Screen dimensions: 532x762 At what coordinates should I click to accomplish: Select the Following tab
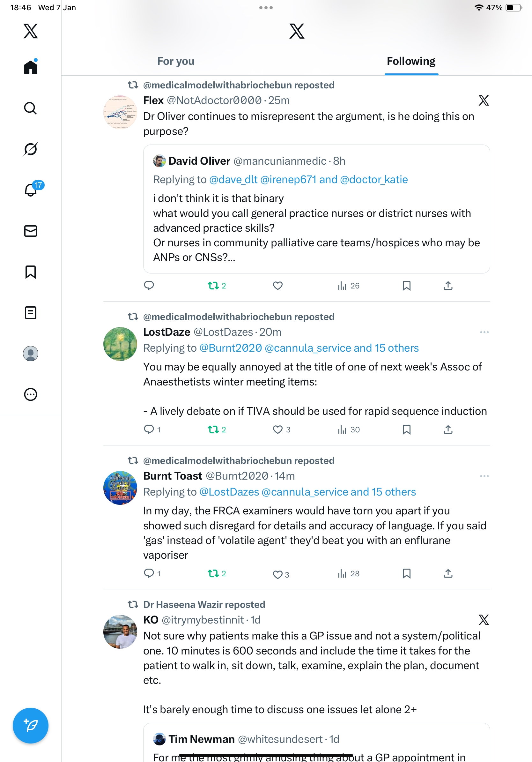[411, 61]
